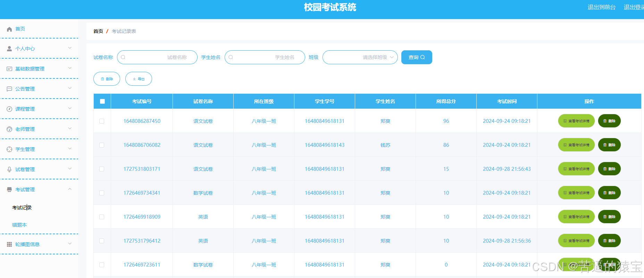Click the 学生管理 sidebar icon
The image size is (644, 278).
(9, 149)
